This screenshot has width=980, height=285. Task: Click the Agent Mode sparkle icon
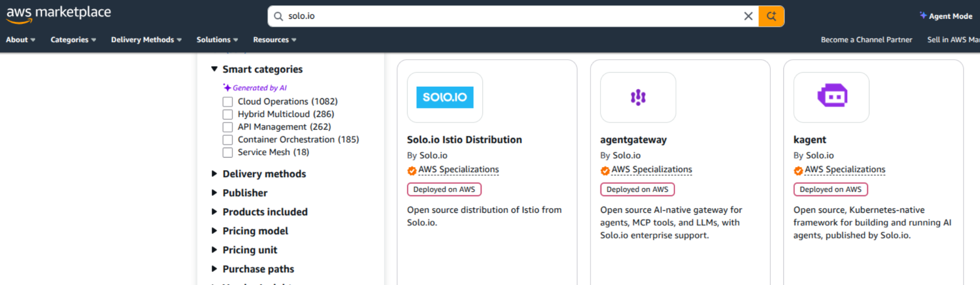point(923,15)
